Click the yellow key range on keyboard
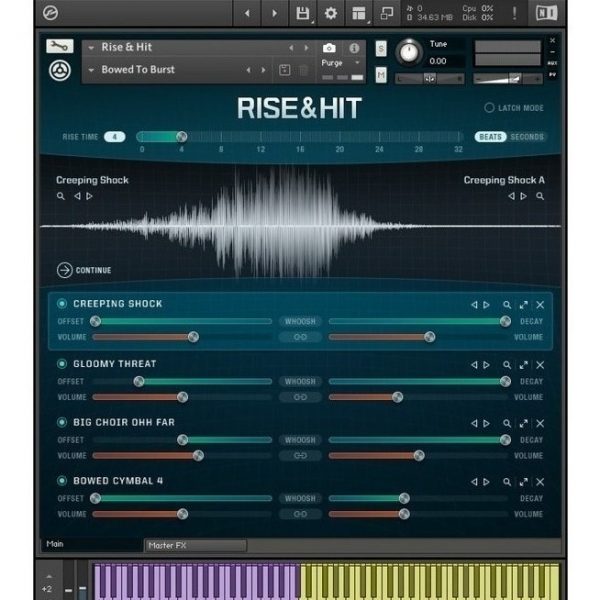This screenshot has height=600, width=600. tap(429, 581)
